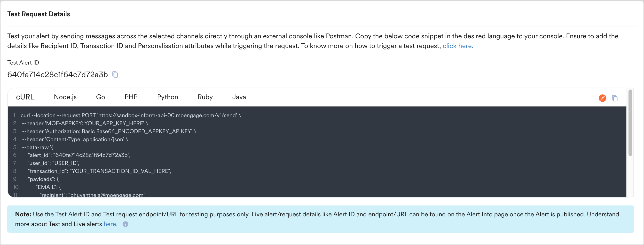The image size is (644, 245).
Task: Click the recipient email on line 11
Action: [x=107, y=195]
